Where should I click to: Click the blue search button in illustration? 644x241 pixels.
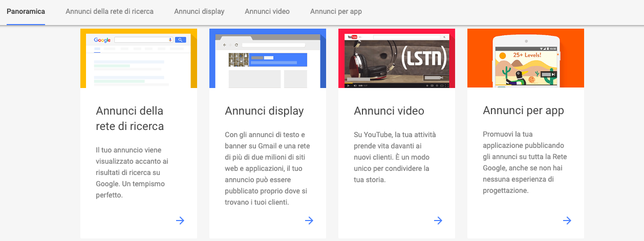180,39
